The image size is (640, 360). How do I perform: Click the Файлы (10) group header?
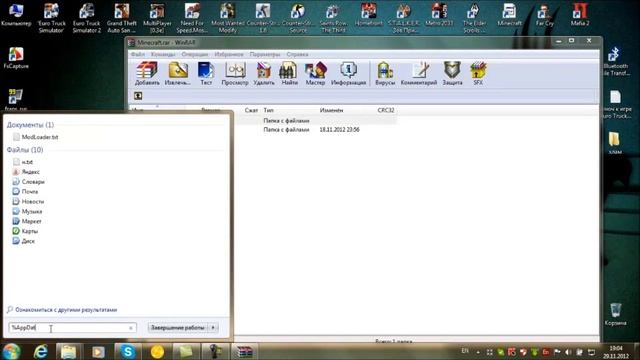[x=25, y=150]
